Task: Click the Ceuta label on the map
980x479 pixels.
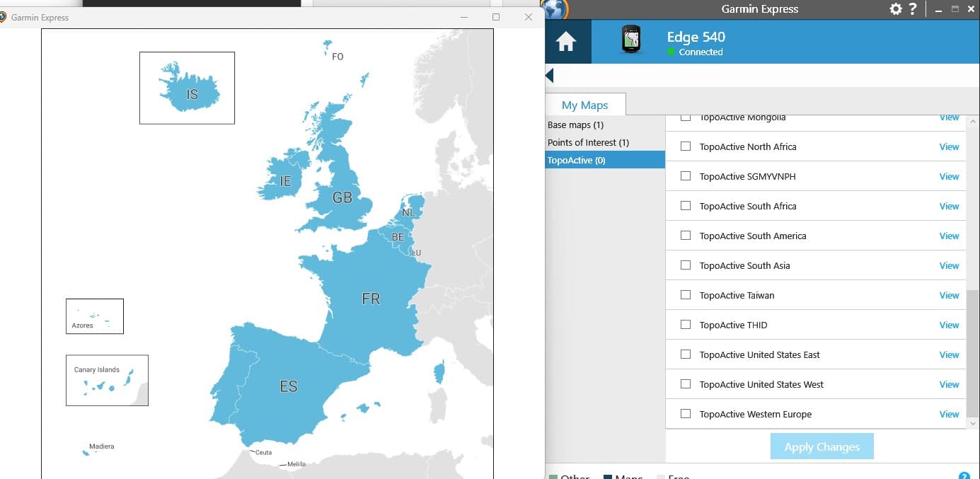Action: click(x=263, y=453)
